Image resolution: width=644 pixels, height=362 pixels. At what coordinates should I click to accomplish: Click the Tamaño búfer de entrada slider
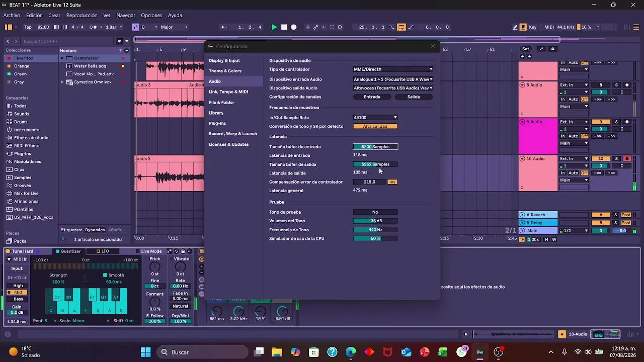coord(375,147)
